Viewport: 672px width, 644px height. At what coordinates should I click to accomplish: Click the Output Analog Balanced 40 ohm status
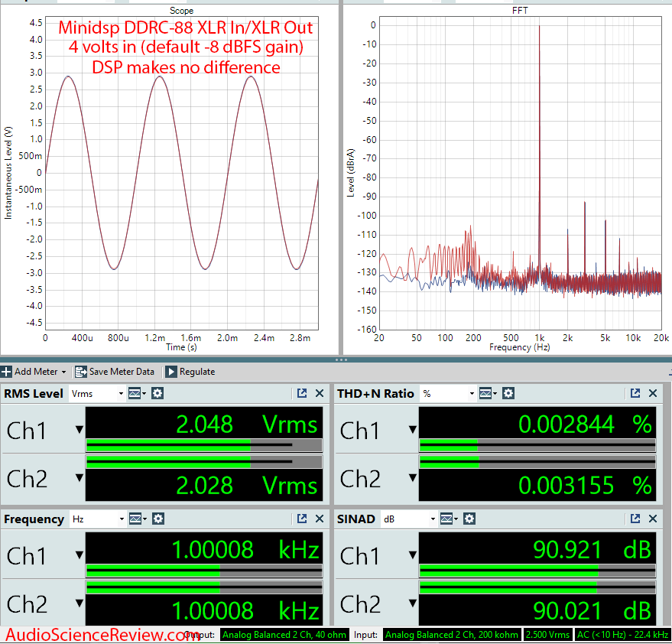coord(284,635)
